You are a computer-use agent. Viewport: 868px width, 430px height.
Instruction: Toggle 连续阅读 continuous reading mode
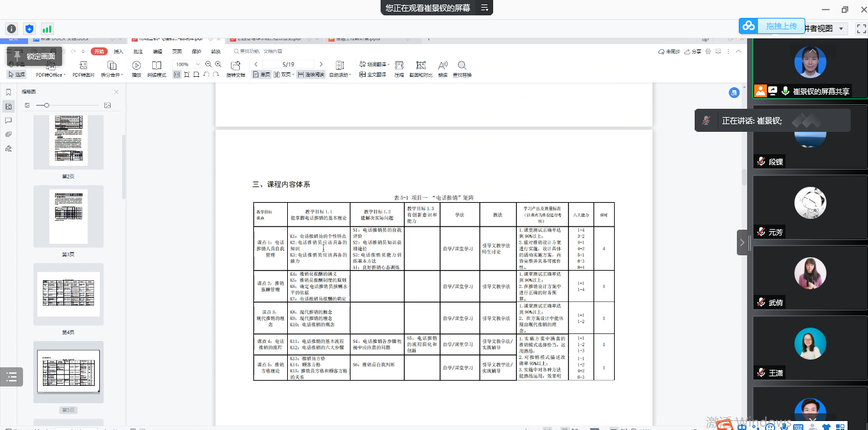coord(310,75)
